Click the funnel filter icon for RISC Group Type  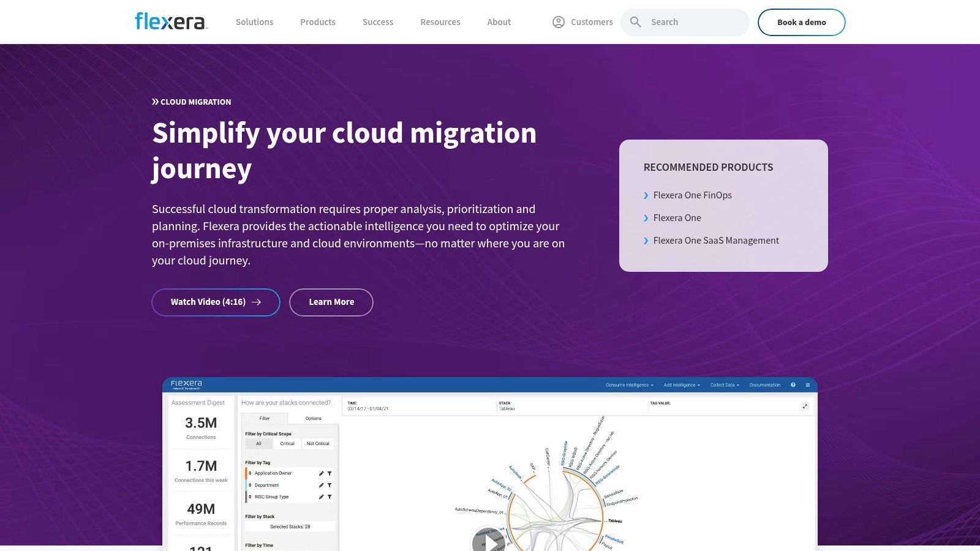[x=330, y=497]
